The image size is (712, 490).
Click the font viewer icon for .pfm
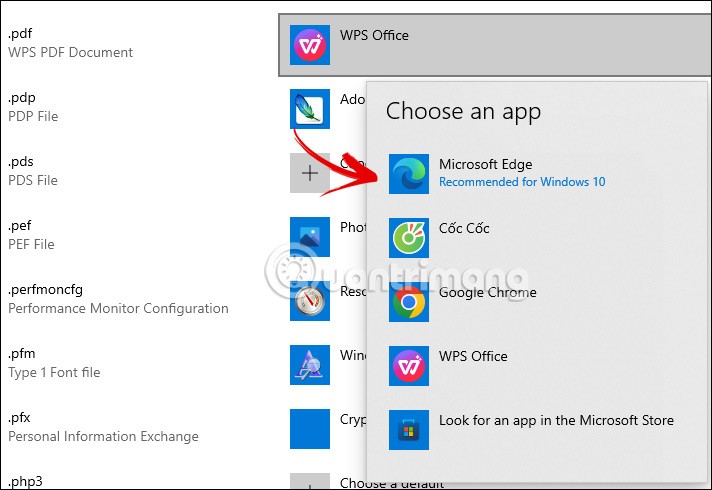coord(310,365)
